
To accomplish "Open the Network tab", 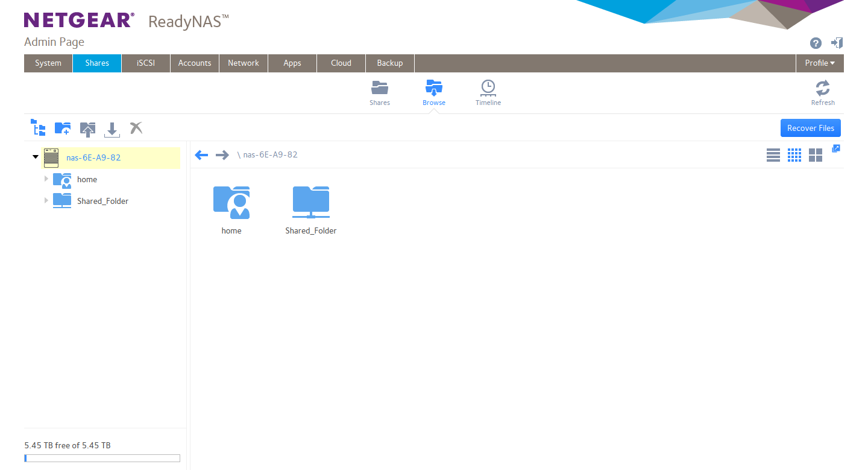I will tap(244, 63).
